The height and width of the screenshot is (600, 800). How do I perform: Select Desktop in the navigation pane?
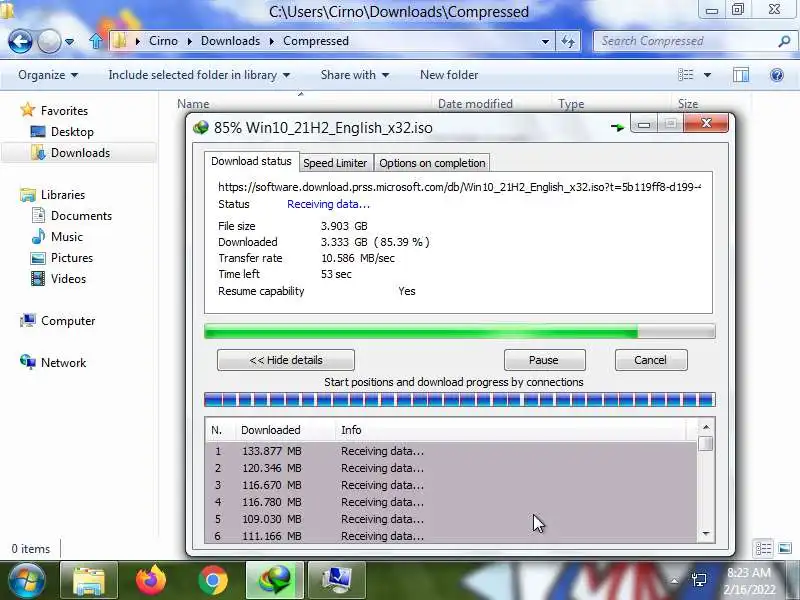pyautogui.click(x=62, y=132)
